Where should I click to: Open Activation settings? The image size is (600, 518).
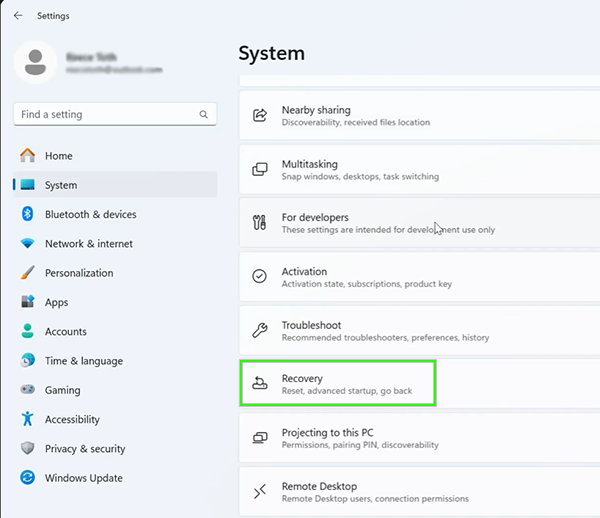419,277
